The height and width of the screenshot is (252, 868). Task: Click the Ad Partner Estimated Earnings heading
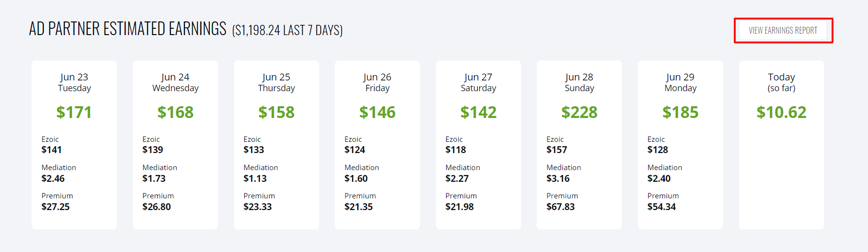point(127,29)
